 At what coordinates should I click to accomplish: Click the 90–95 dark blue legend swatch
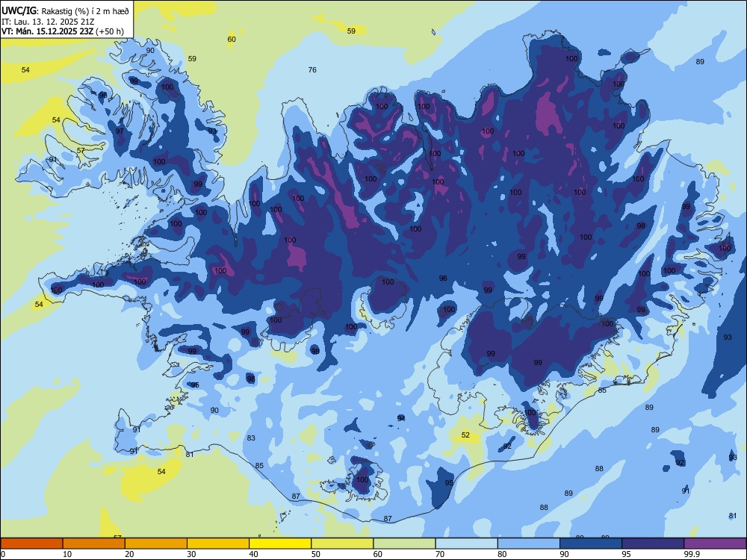(591, 544)
